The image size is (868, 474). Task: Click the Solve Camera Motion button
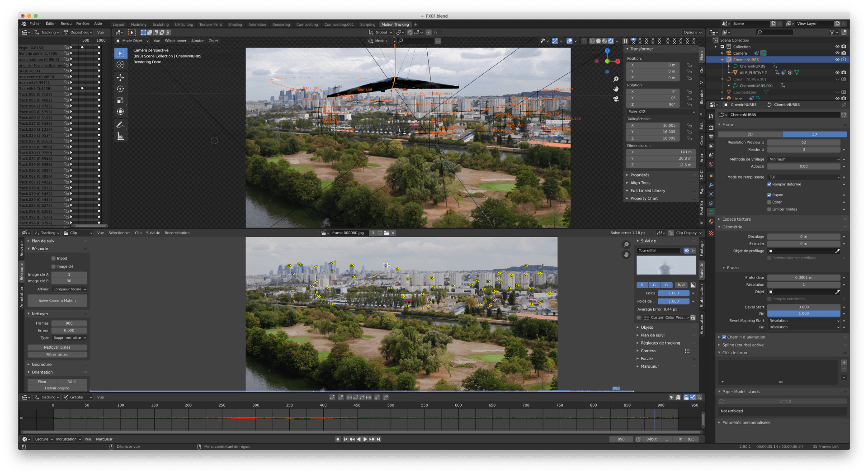coord(57,300)
